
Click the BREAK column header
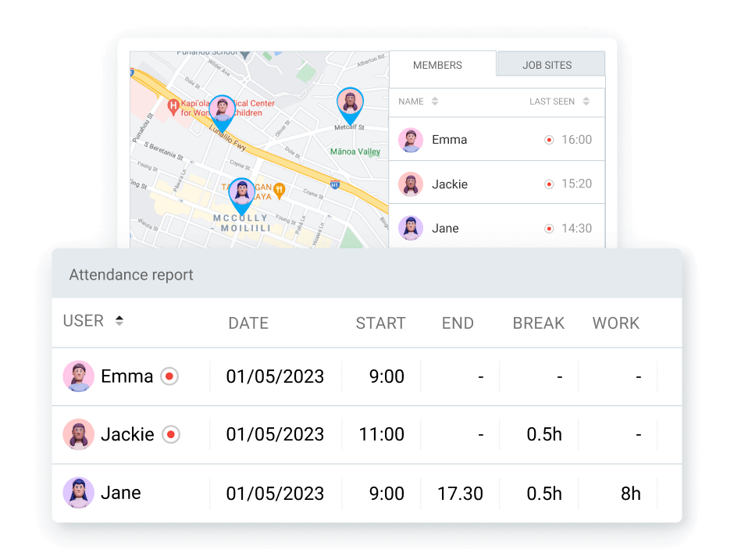[x=539, y=323]
